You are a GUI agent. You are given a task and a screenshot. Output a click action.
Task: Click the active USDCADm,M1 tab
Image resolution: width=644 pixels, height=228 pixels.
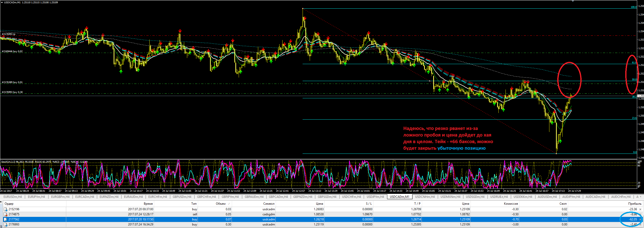(399, 197)
